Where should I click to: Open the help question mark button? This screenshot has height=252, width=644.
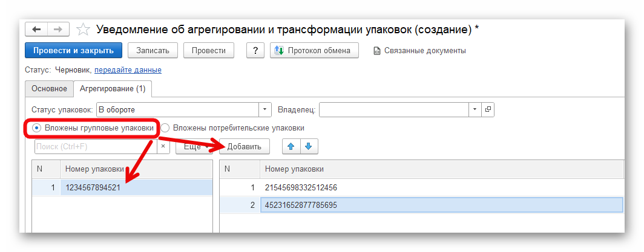tap(255, 51)
